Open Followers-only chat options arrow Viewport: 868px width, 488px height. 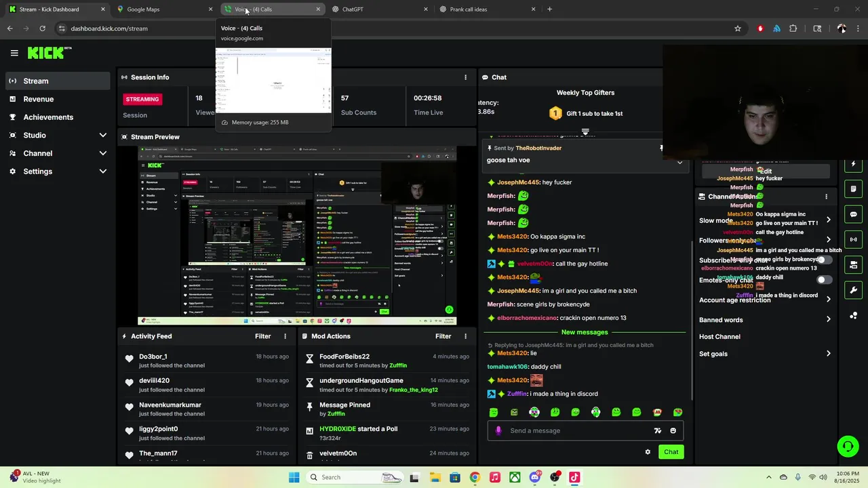tap(828, 240)
